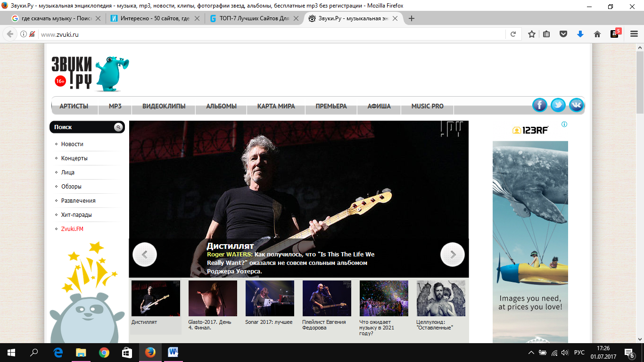Open the Facebook social icon
The image size is (644, 362).
click(x=539, y=105)
